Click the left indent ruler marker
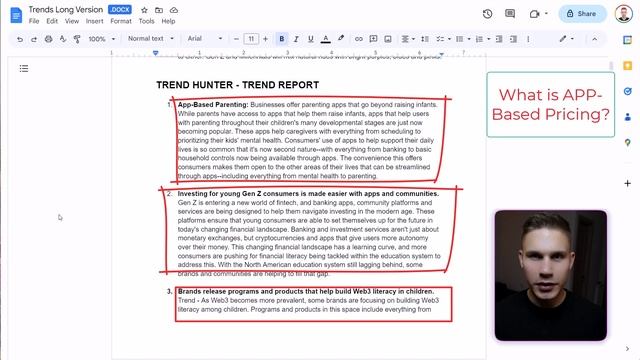 pos(156,53)
